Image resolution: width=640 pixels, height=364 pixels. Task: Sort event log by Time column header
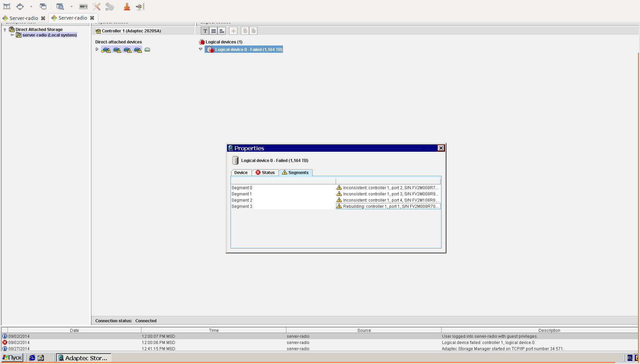point(214,330)
